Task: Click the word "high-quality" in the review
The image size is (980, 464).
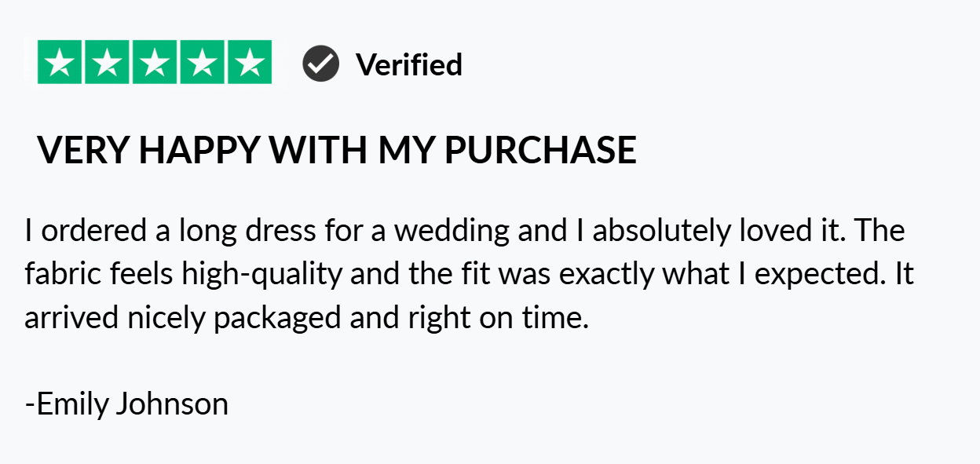Action: 261,275
